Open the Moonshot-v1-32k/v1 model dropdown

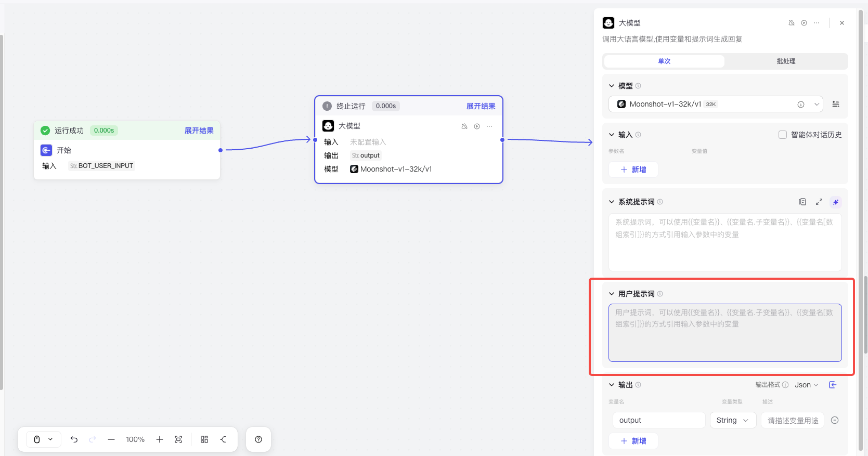(x=715, y=104)
